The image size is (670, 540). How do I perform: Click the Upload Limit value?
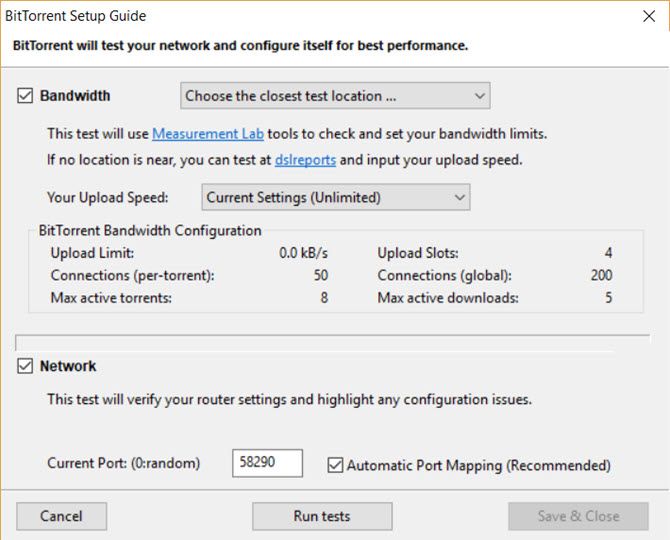(303, 254)
